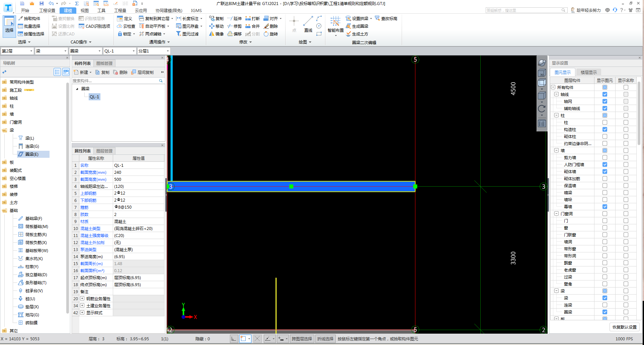Screen dimensions: 644x345
Task: Click 批量选择 batch select
Action: [x=29, y=26]
